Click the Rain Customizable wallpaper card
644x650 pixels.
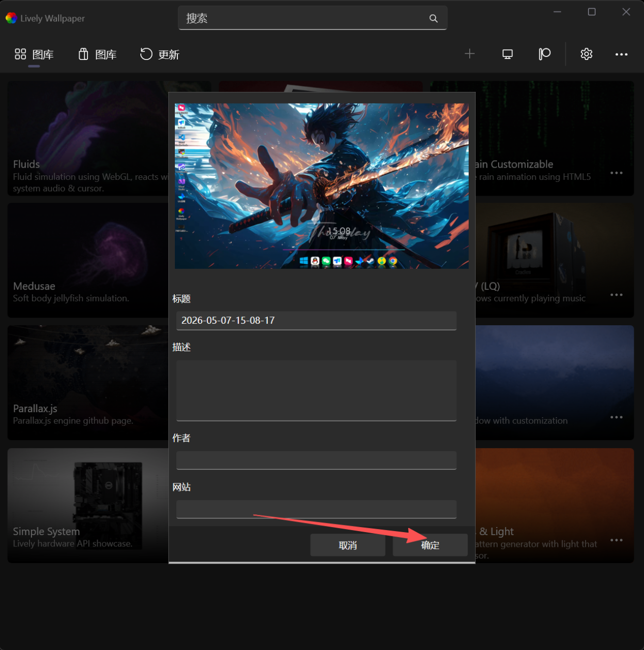tap(555, 138)
